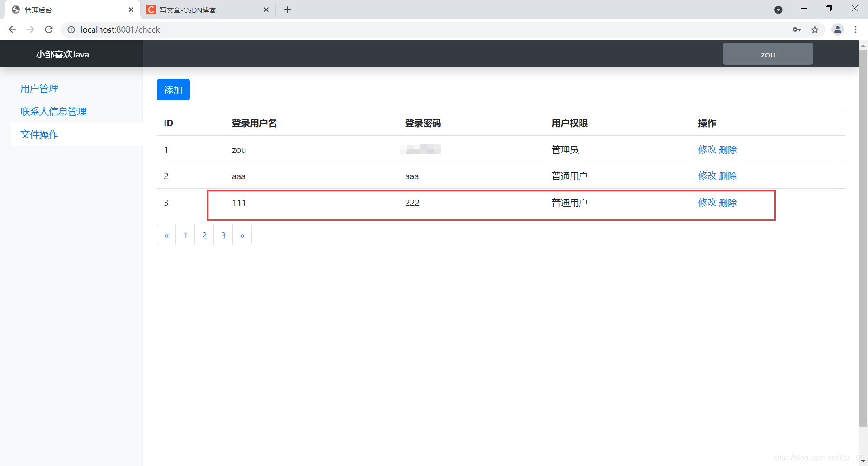Click the username cell 111

tap(239, 203)
